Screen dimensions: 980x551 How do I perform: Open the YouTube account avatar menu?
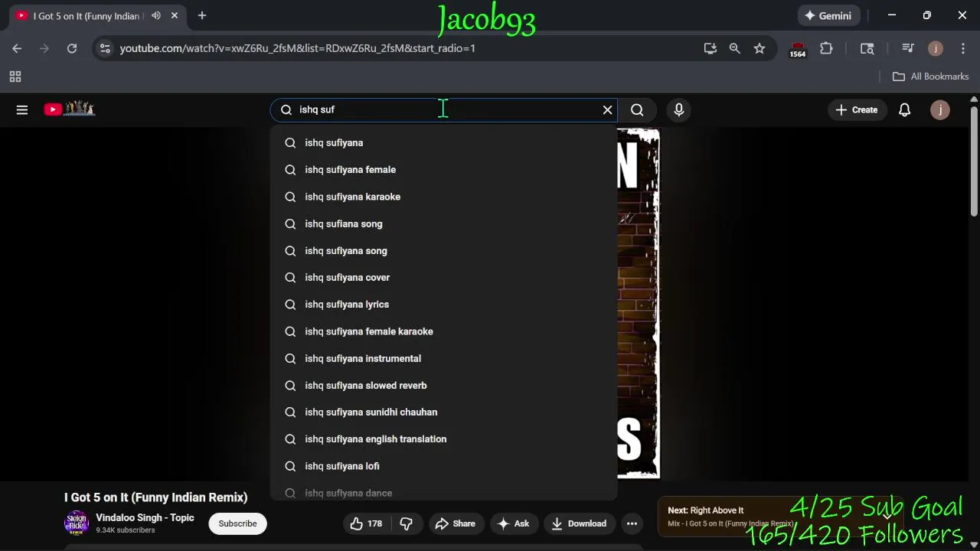click(x=939, y=109)
